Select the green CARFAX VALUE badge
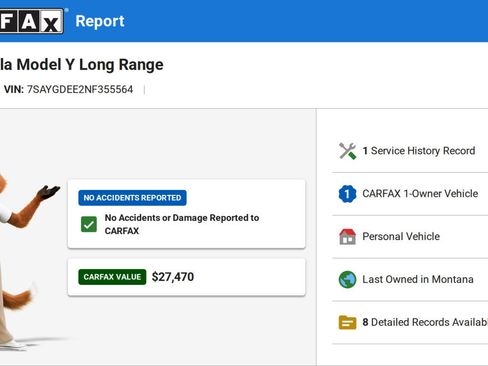Screen dimensions: 488x366 tap(112, 277)
